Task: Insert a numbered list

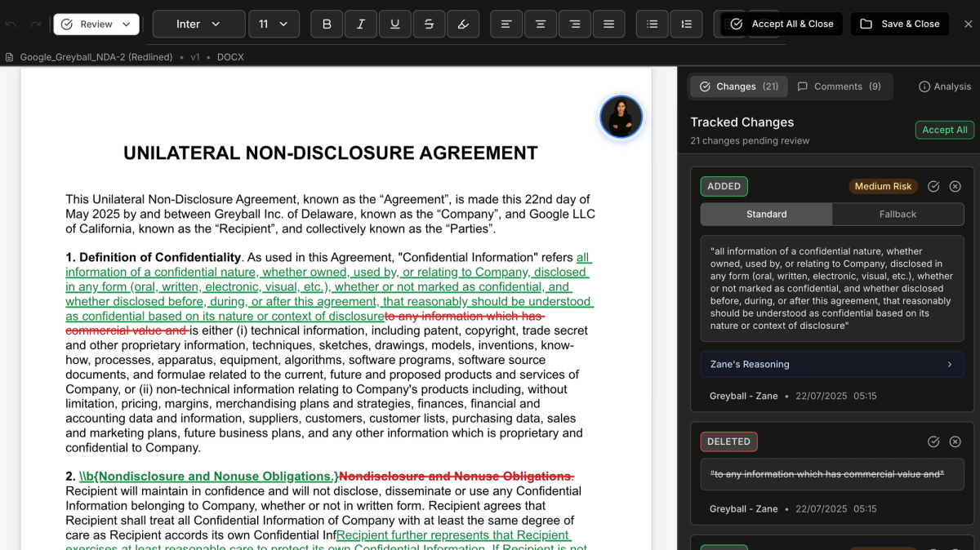Action: [686, 24]
